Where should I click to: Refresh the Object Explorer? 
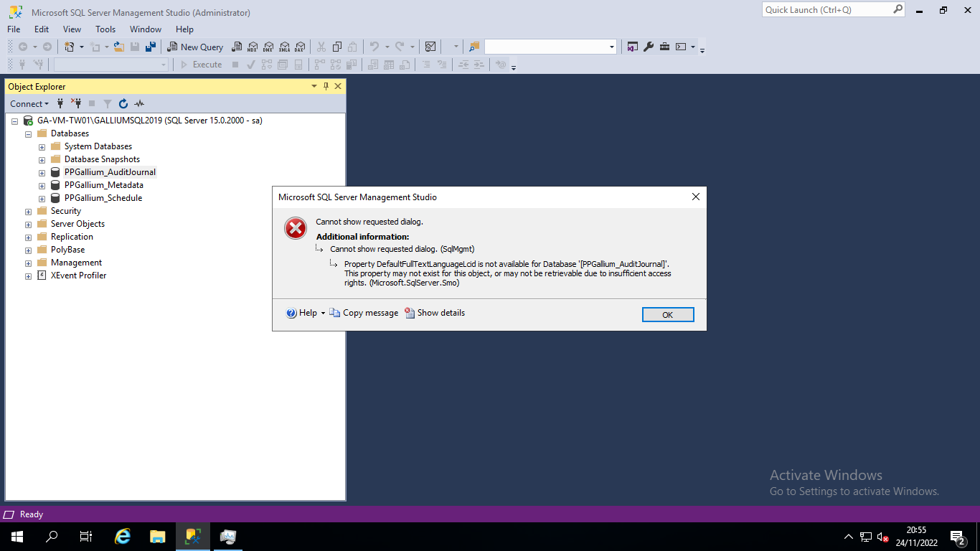point(123,103)
